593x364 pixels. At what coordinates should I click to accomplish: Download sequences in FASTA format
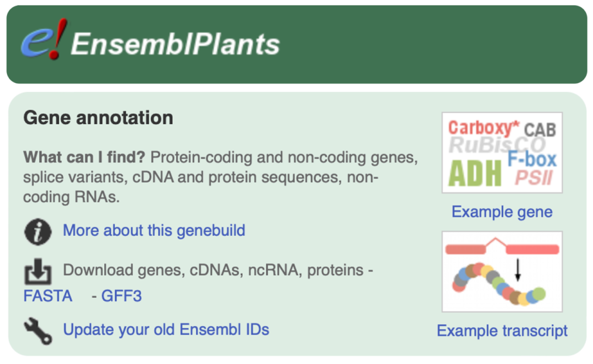tap(47, 296)
